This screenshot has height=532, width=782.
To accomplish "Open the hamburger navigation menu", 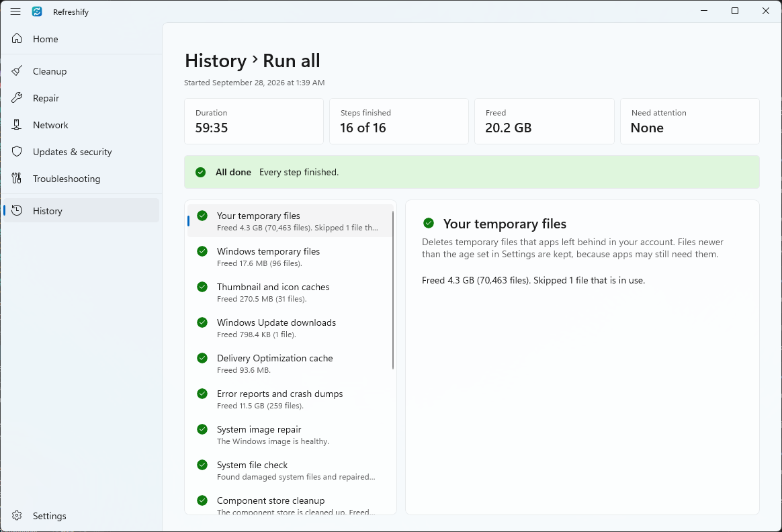I will (15, 11).
